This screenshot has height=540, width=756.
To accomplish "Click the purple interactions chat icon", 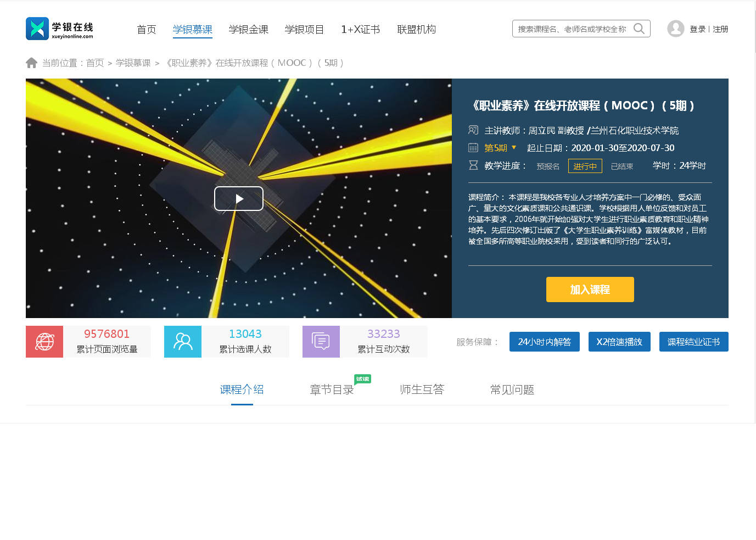I will coord(321,342).
